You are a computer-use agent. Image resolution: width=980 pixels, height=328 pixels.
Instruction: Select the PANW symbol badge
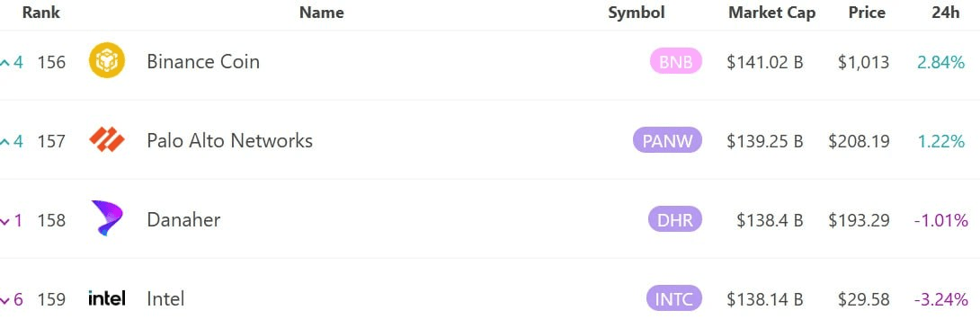click(667, 140)
